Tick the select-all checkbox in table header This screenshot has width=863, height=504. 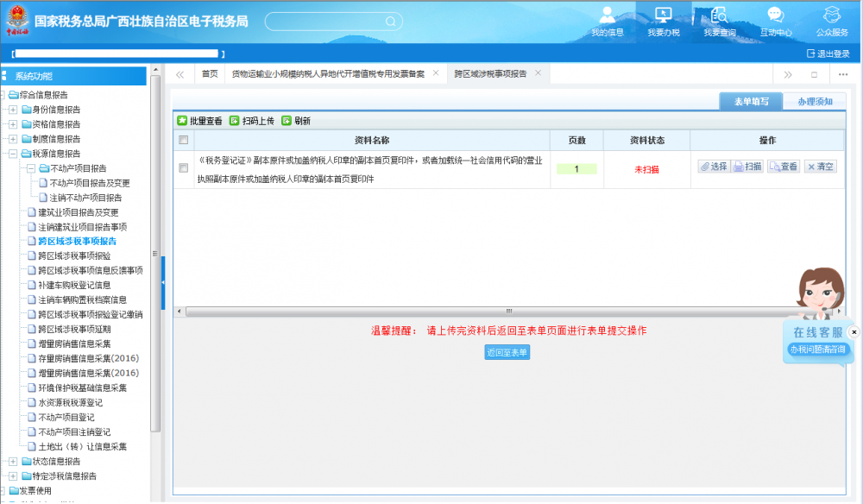[x=183, y=140]
